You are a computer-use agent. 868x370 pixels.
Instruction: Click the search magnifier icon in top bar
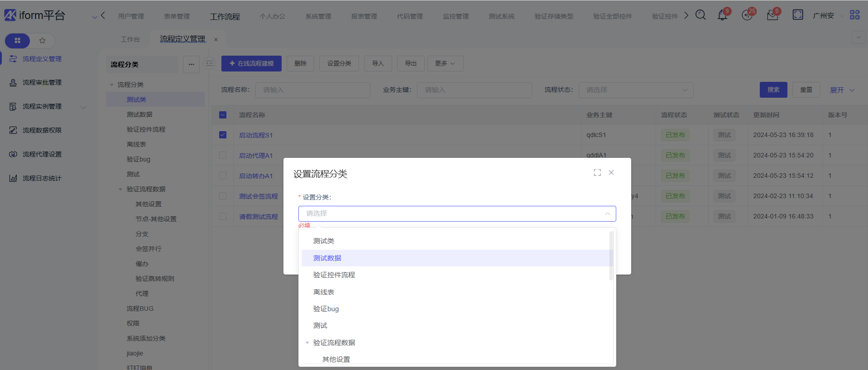click(700, 15)
